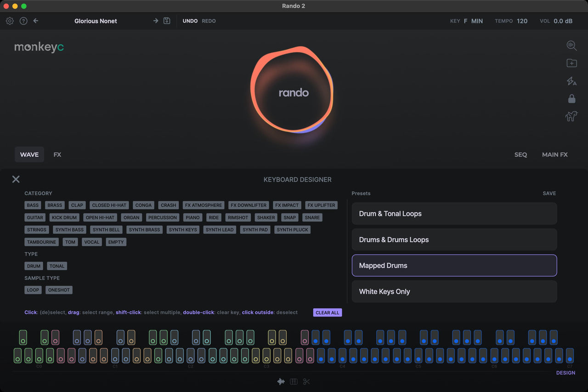This screenshot has width=588, height=392.
Task: Open the help question mark icon
Action: point(23,21)
